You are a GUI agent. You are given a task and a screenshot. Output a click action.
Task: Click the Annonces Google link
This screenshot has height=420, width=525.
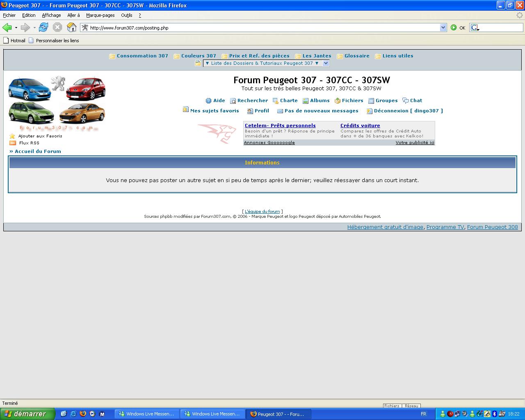[269, 143]
